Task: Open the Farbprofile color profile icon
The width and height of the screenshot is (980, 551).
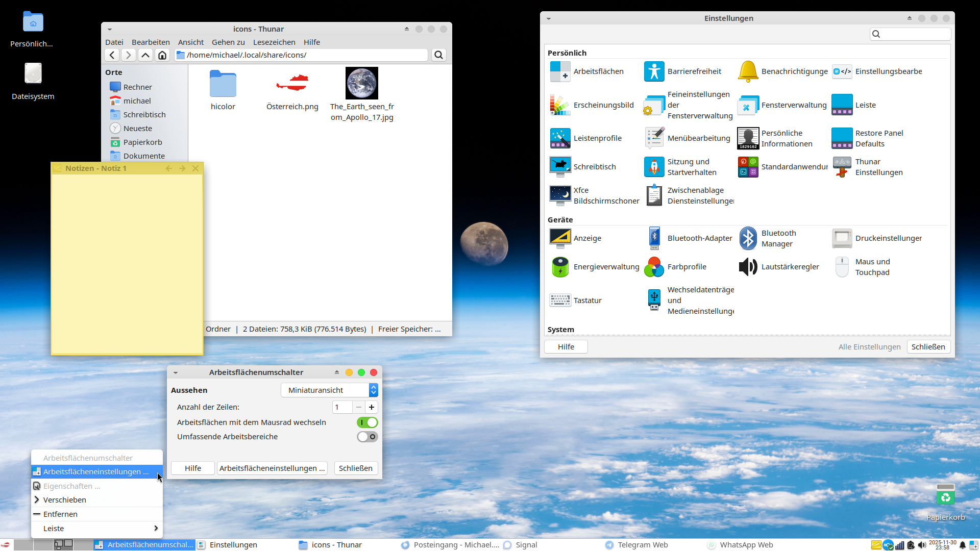Action: (654, 267)
